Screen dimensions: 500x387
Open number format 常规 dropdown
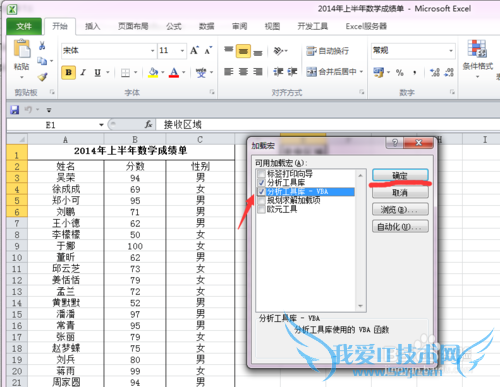click(x=451, y=51)
